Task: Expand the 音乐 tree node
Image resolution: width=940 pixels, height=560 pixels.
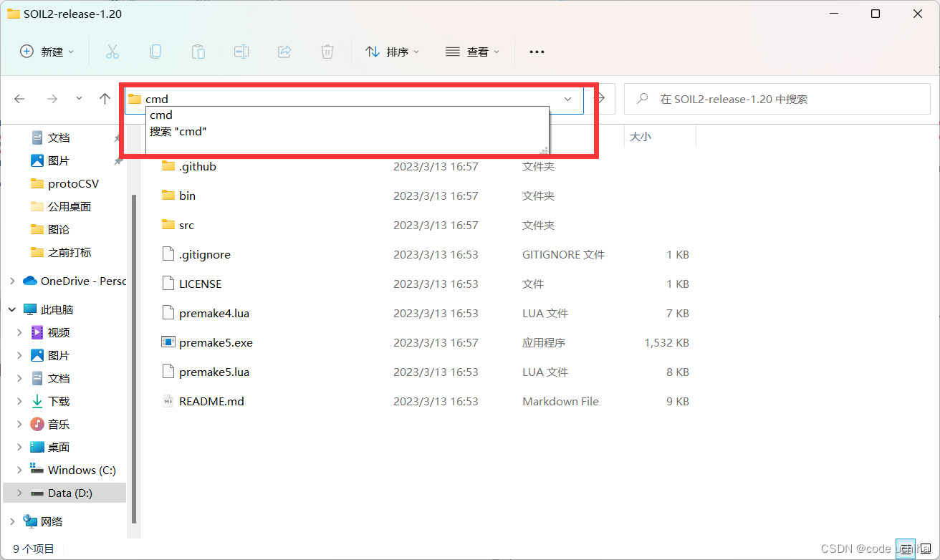Action: [x=19, y=424]
